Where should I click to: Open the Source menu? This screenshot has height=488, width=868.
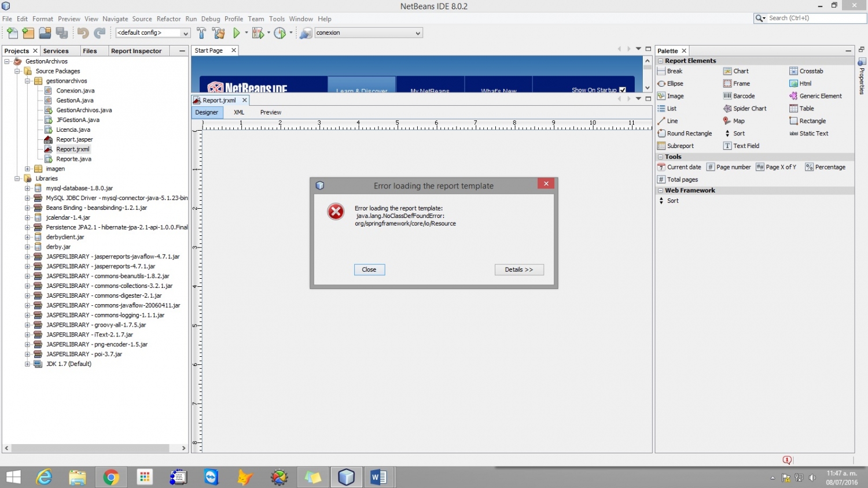pyautogui.click(x=142, y=19)
